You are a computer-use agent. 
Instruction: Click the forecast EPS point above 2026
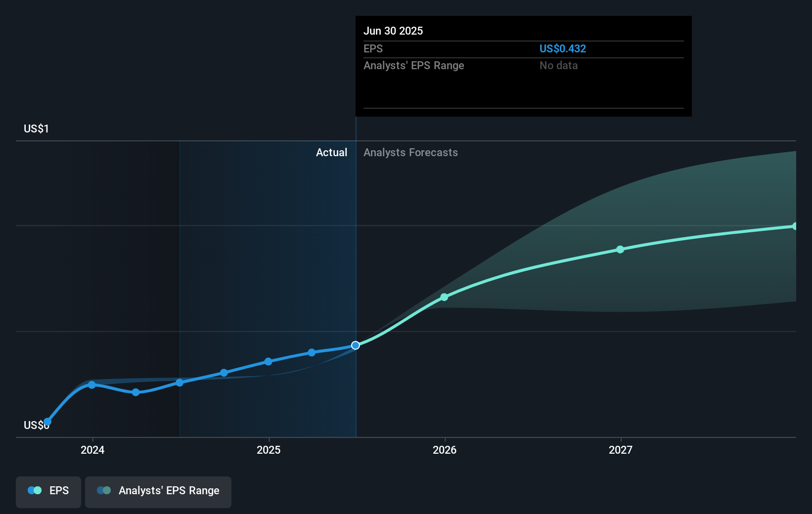pyautogui.click(x=444, y=297)
